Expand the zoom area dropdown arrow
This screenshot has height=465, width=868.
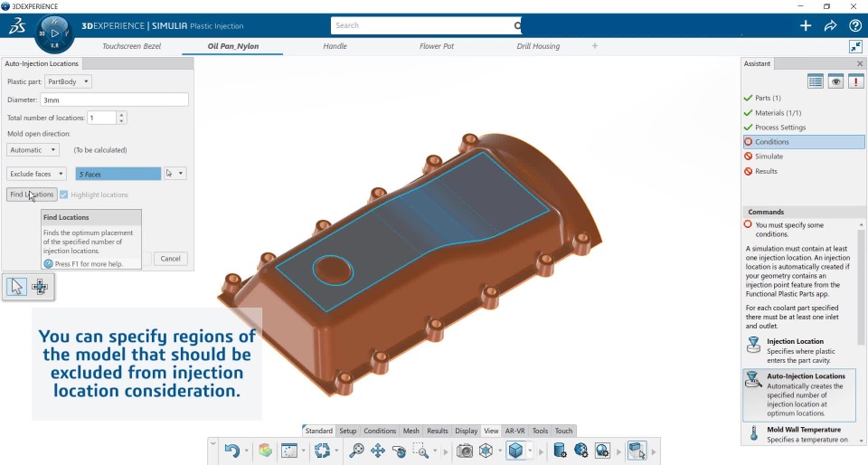click(435, 451)
